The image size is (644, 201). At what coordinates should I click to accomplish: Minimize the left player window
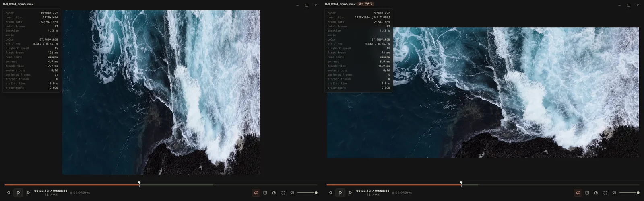(x=297, y=5)
